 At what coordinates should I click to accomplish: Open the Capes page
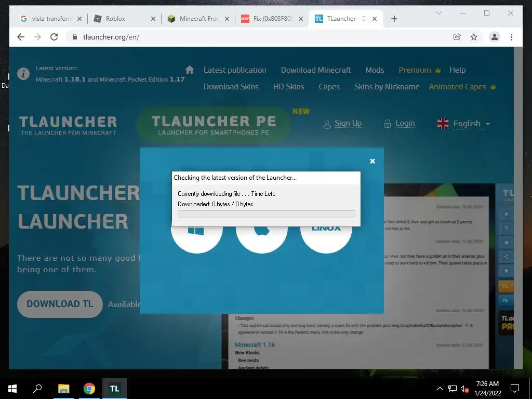(x=329, y=87)
